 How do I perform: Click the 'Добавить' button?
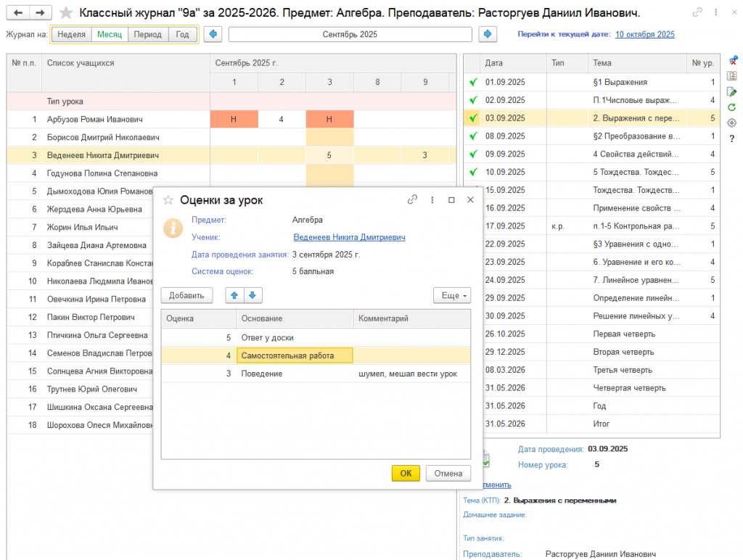[186, 295]
